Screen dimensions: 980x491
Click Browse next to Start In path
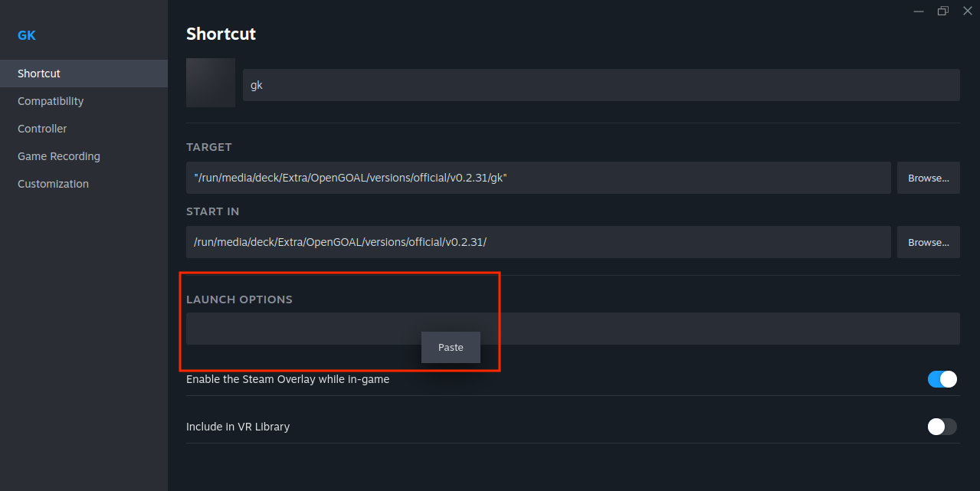click(928, 242)
